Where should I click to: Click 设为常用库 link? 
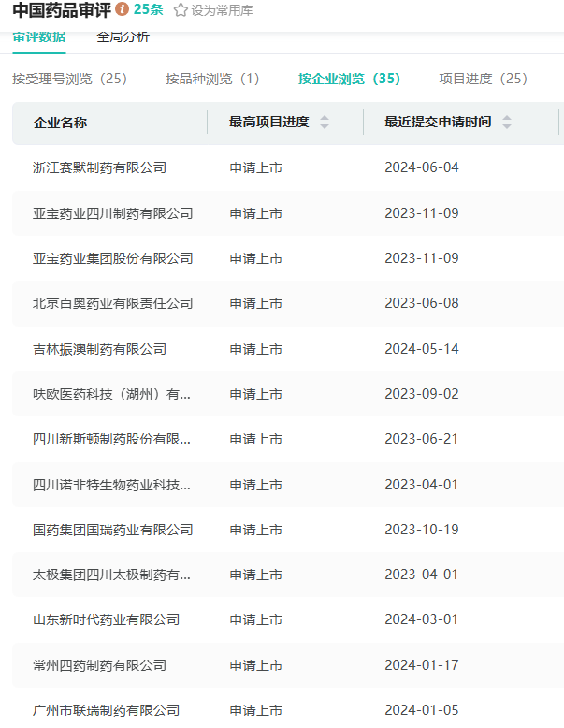(222, 10)
